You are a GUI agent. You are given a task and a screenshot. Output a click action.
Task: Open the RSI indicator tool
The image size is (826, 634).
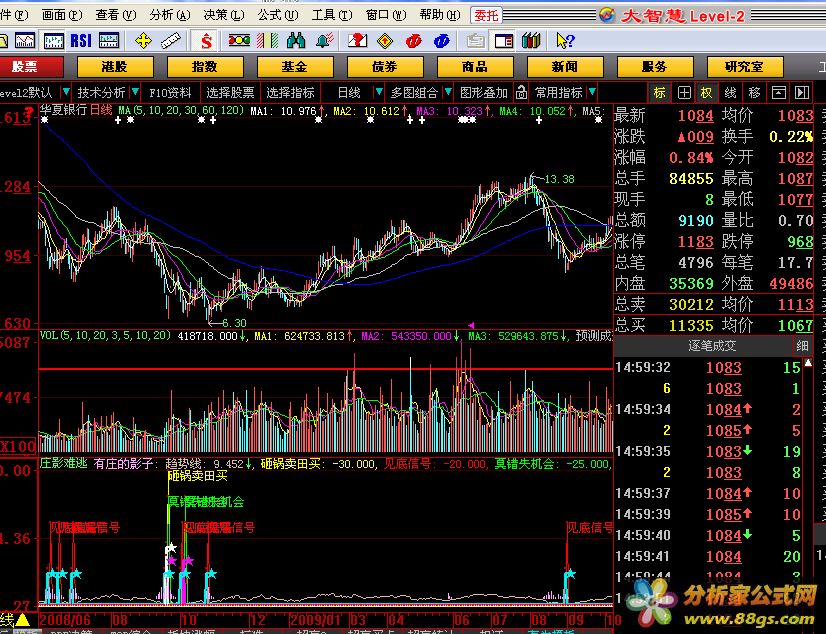81,41
